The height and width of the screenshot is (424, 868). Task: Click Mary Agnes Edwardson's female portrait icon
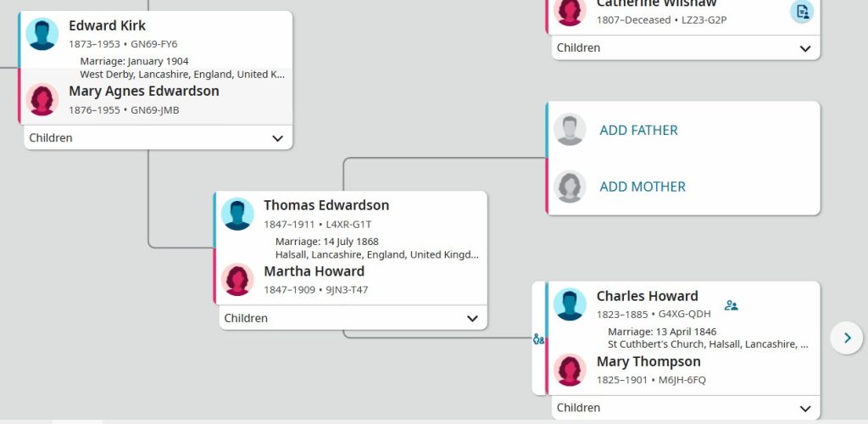coord(42,99)
